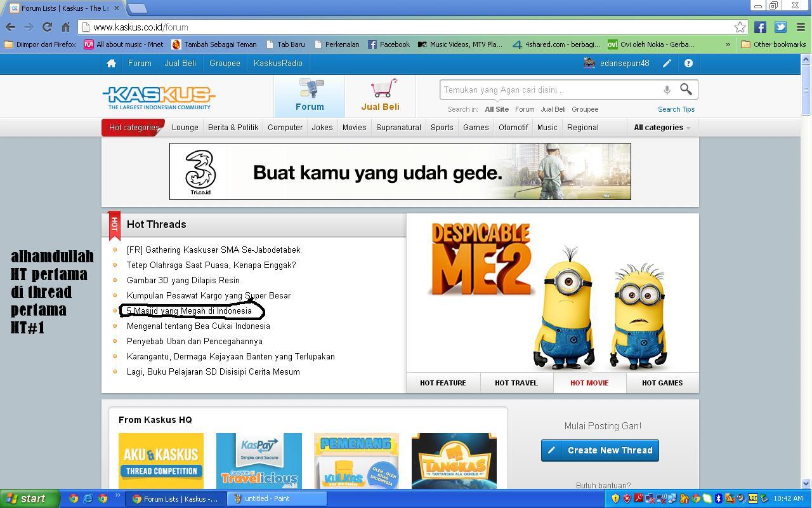Click the voice search microphone

667,90
